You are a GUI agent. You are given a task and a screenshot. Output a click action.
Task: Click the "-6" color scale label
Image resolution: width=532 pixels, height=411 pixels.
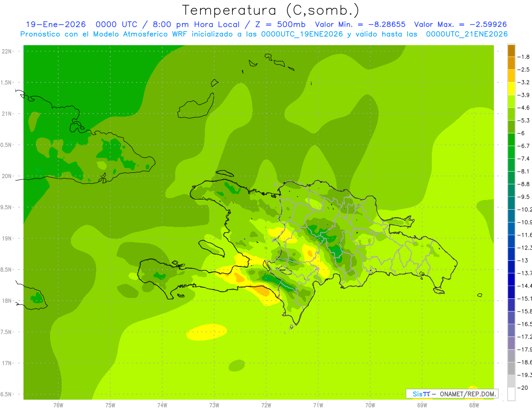click(x=522, y=133)
